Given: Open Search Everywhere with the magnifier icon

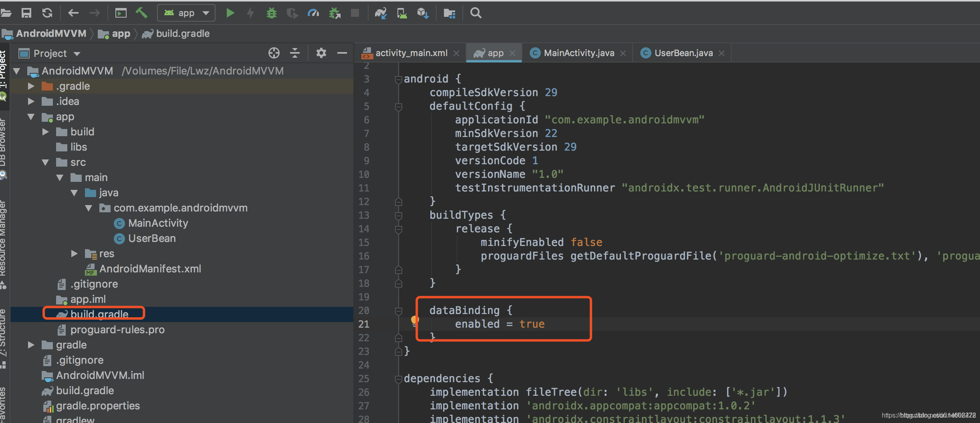Looking at the screenshot, I should (476, 13).
